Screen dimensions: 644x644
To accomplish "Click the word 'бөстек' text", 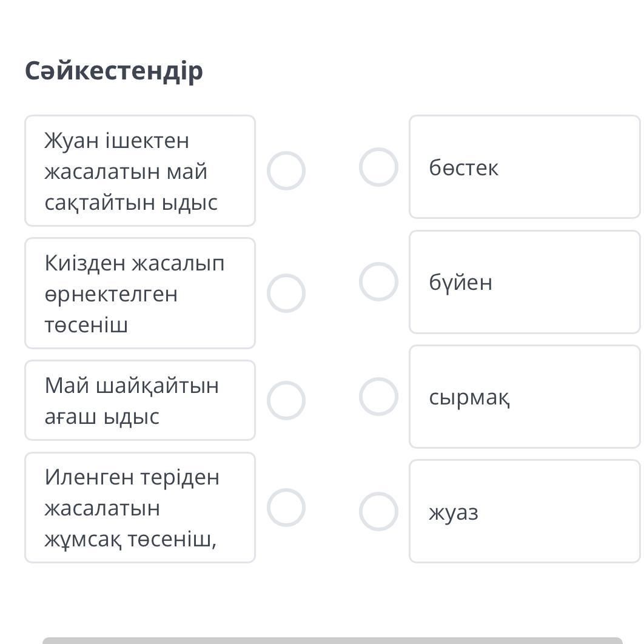I will [463, 167].
